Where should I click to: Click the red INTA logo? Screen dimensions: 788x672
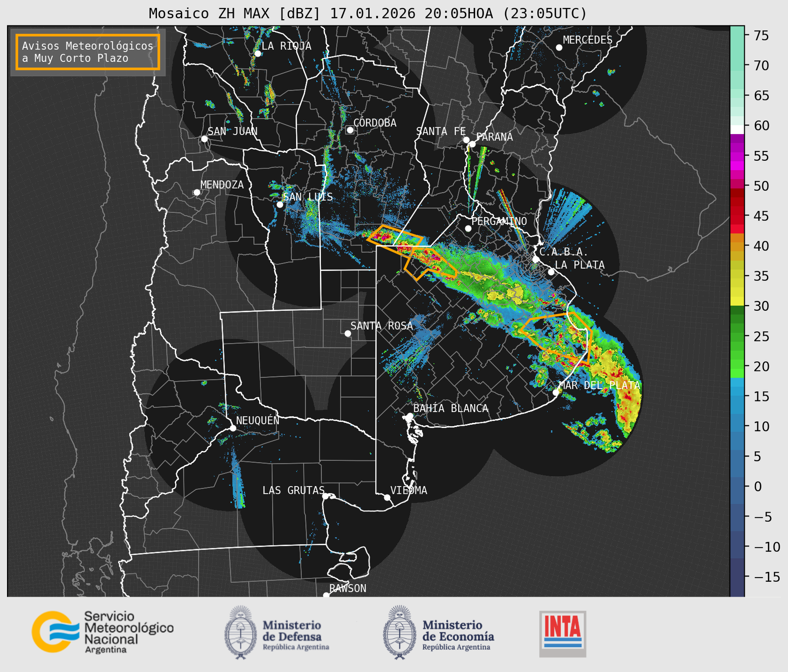tap(563, 634)
